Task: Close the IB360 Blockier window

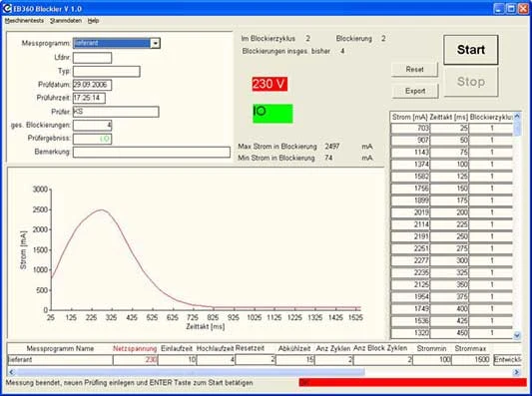Action: coord(524,8)
